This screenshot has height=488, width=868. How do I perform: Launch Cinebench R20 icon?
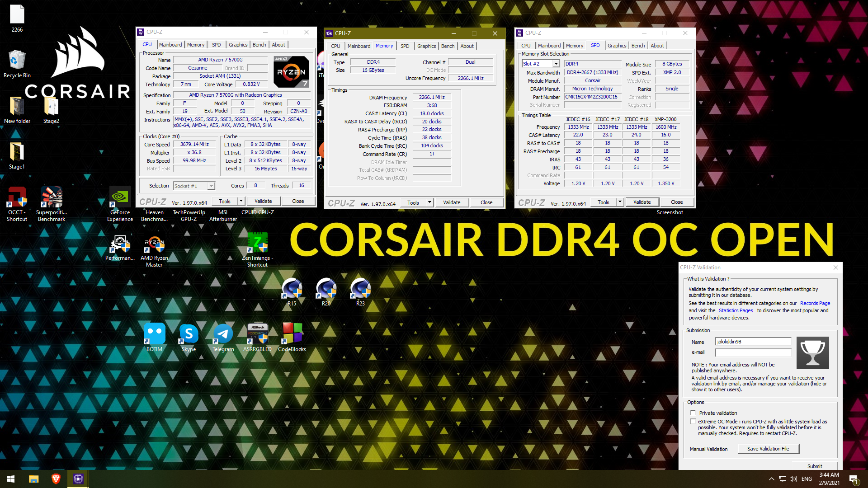click(x=326, y=292)
